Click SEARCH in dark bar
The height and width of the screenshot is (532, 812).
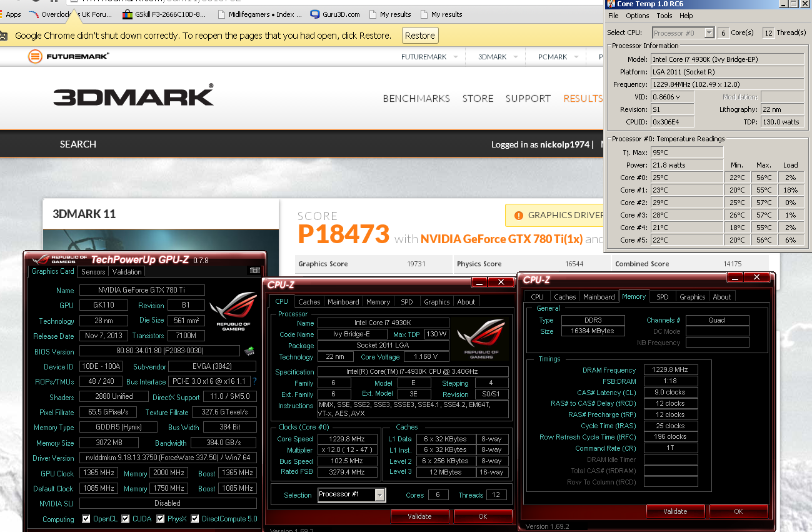coord(78,144)
